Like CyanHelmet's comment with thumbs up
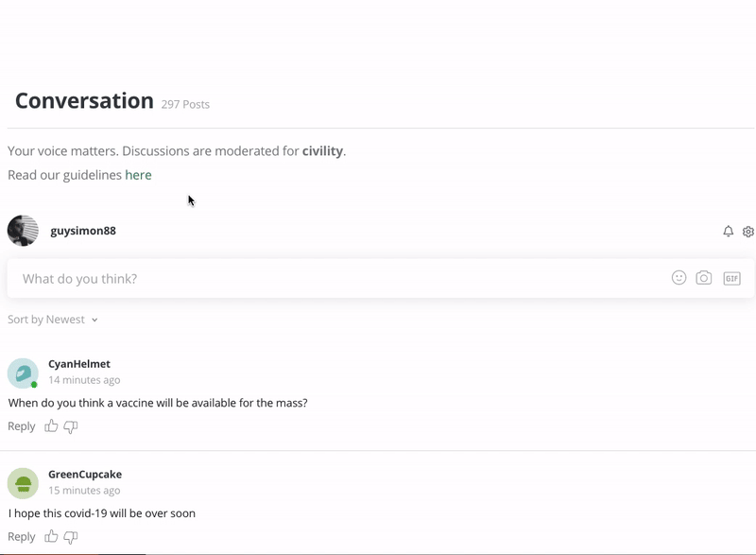 pos(52,426)
